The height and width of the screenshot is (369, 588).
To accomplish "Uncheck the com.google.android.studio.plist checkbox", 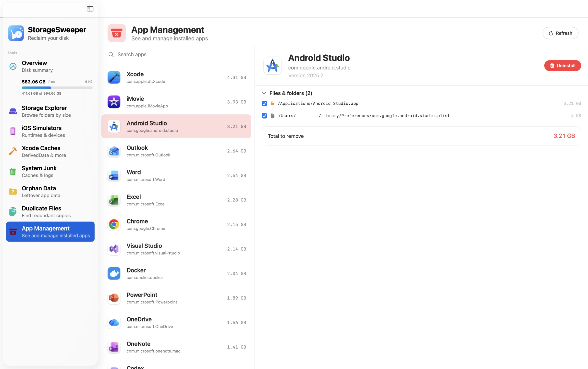I will tap(264, 116).
